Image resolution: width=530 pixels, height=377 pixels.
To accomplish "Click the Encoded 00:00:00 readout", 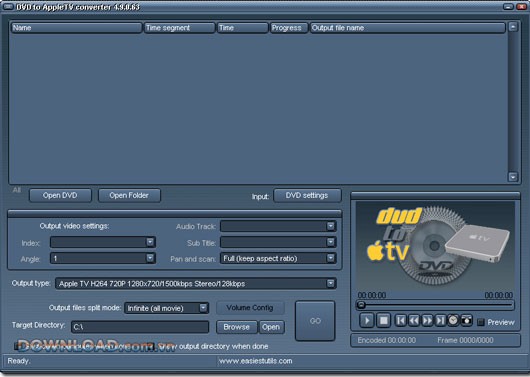I will [387, 340].
